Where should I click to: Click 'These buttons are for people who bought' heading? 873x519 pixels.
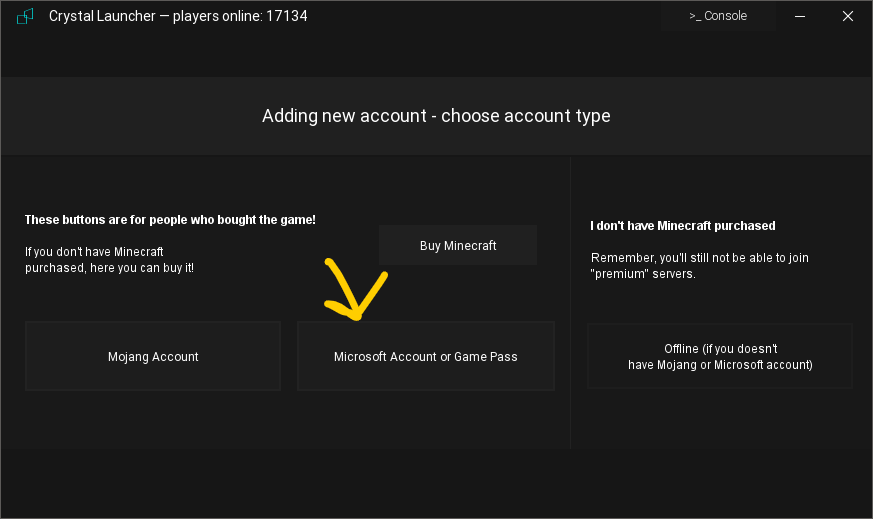pyautogui.click(x=170, y=219)
